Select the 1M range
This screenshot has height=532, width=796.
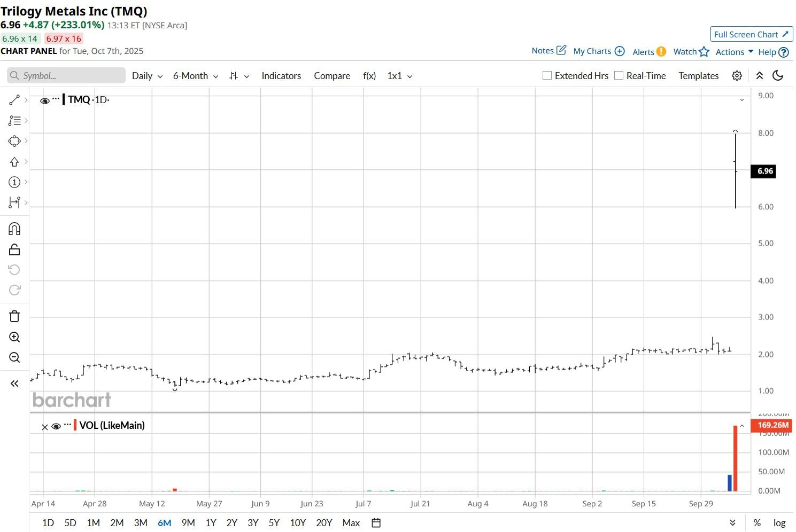pyautogui.click(x=93, y=523)
